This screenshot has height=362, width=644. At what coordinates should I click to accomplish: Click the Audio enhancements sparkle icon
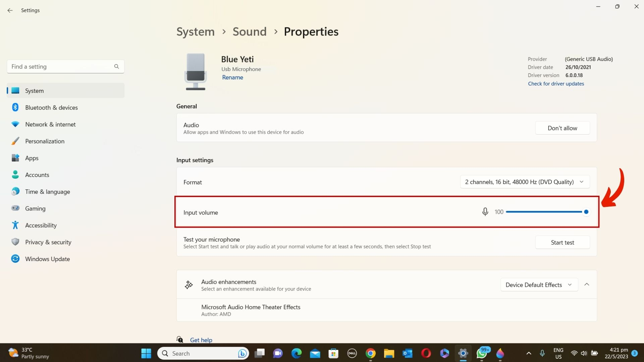point(189,285)
